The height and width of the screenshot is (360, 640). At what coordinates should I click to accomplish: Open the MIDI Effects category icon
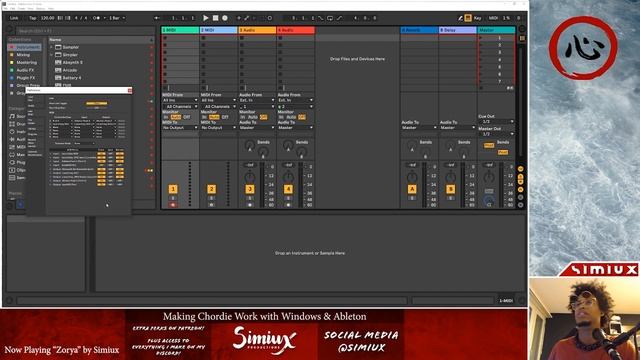12,147
